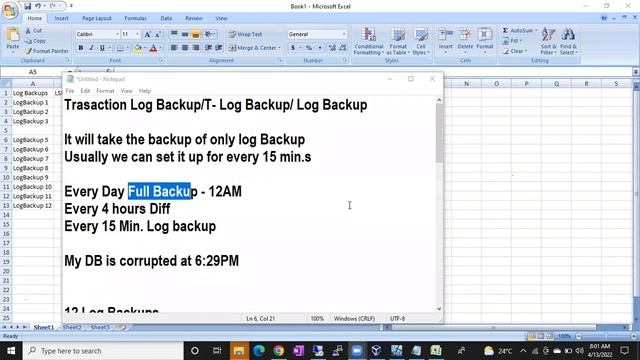Switch to the Data ribbon tab

(166, 18)
